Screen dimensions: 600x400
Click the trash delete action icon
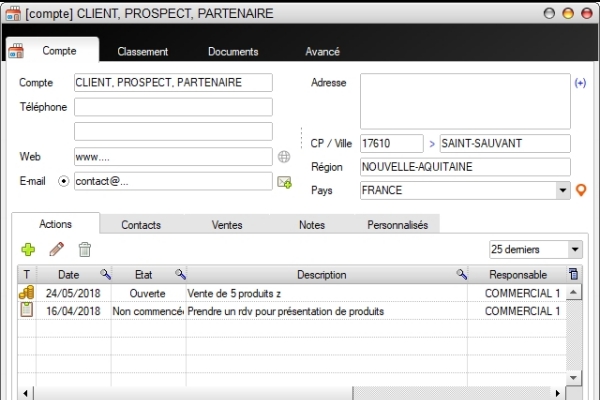(x=85, y=249)
